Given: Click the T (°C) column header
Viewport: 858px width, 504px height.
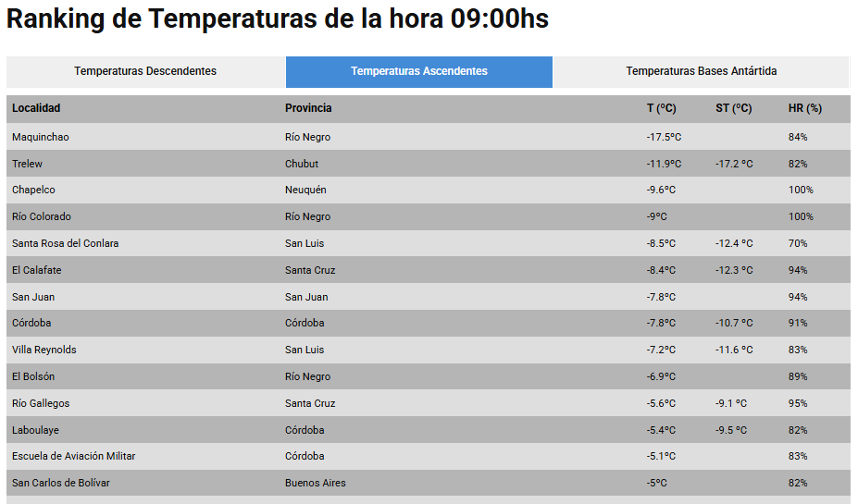Looking at the screenshot, I should 661,108.
